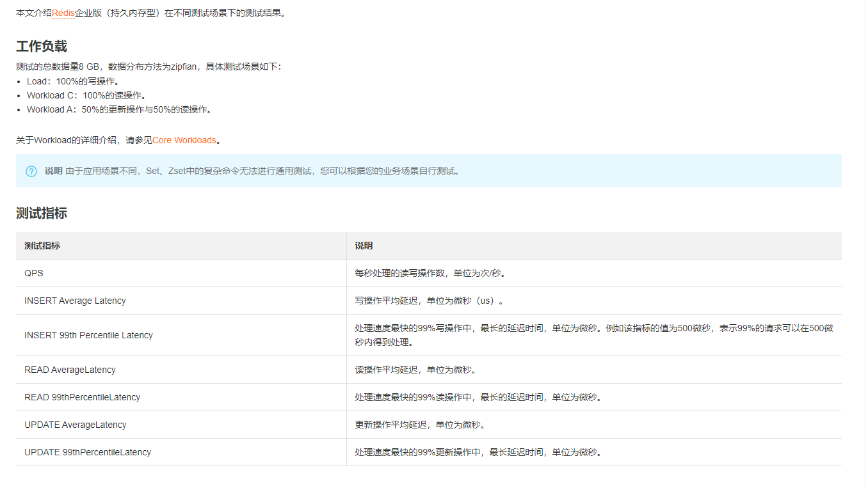Click the 说明 table column header
Screen dimensions: 868x486
pyautogui.click(x=594, y=246)
